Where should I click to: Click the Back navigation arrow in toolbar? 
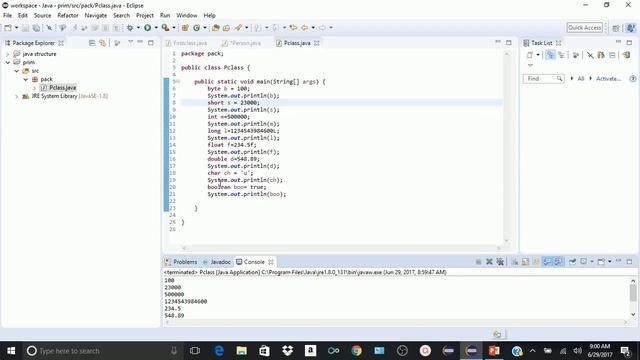304,28
